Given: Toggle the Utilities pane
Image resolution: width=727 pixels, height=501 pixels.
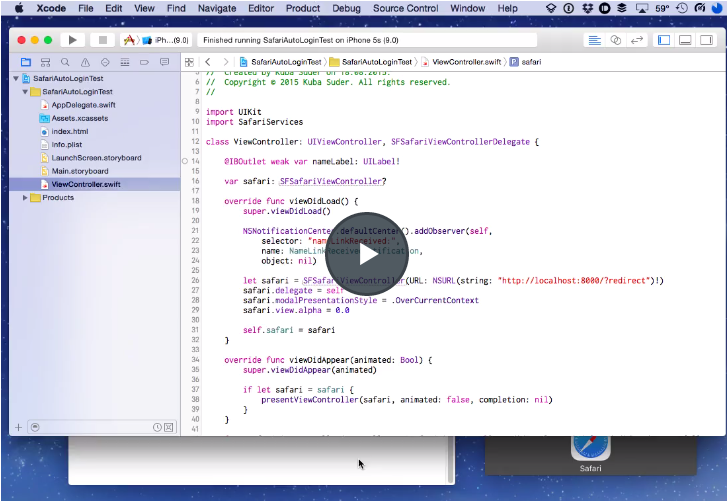Looking at the screenshot, I should click(706, 40).
